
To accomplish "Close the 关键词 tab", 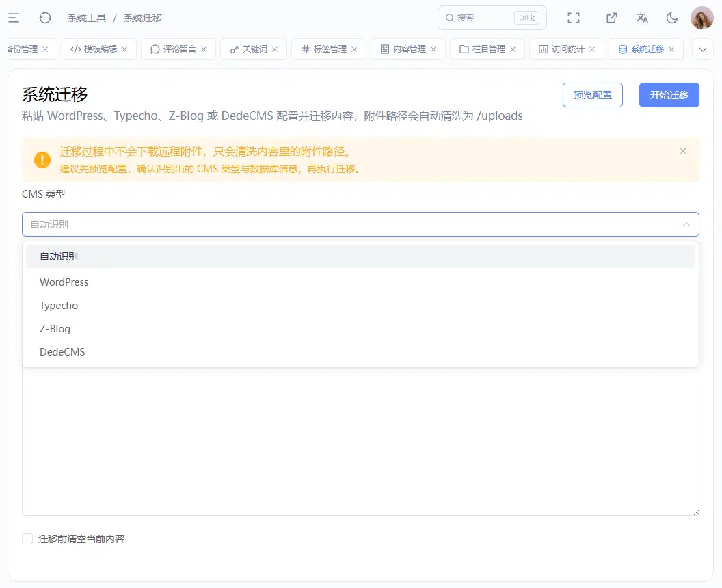I will click(275, 49).
